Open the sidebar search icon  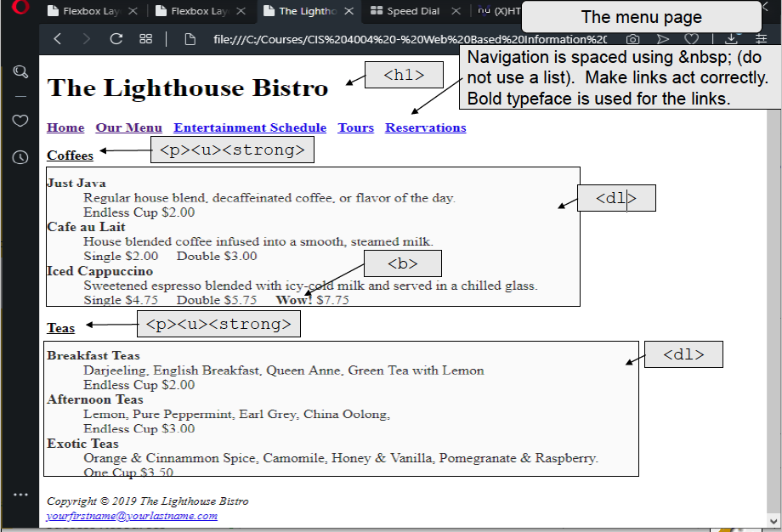click(x=20, y=72)
